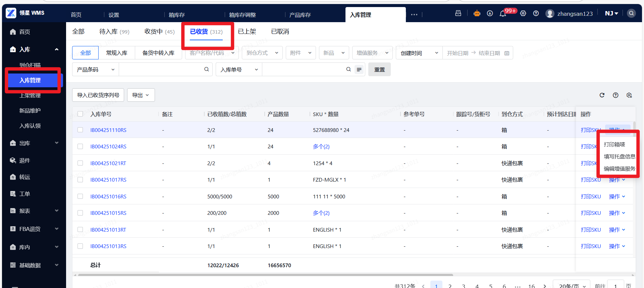Viewport: 644px width, 288px height.
Task: Switch to the 待入库 tab
Action: [x=114, y=32]
